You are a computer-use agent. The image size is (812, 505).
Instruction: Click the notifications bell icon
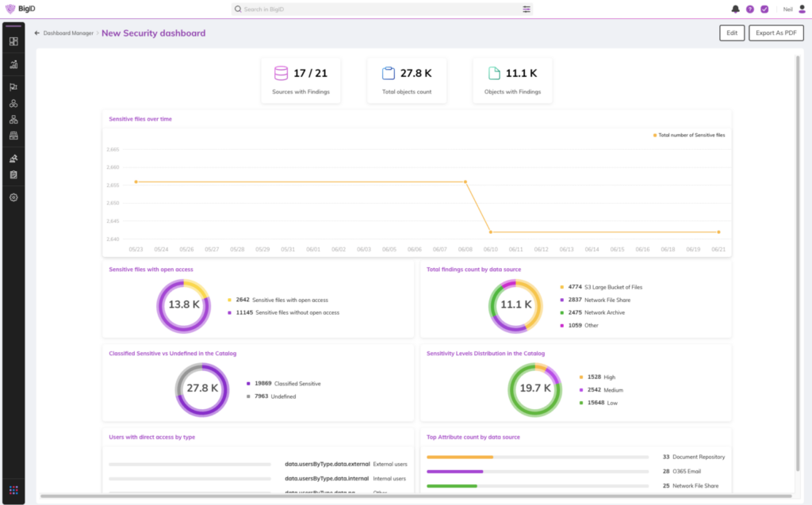coord(735,10)
